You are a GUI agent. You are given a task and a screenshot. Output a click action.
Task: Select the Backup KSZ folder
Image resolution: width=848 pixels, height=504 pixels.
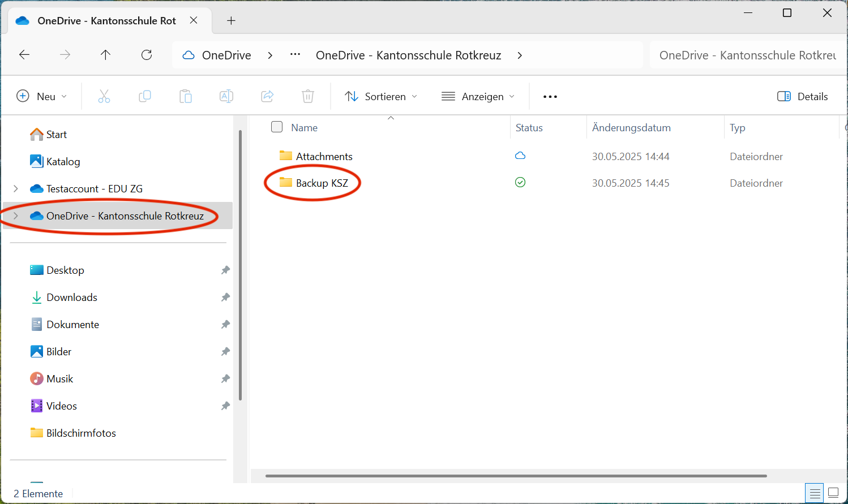pyautogui.click(x=314, y=183)
